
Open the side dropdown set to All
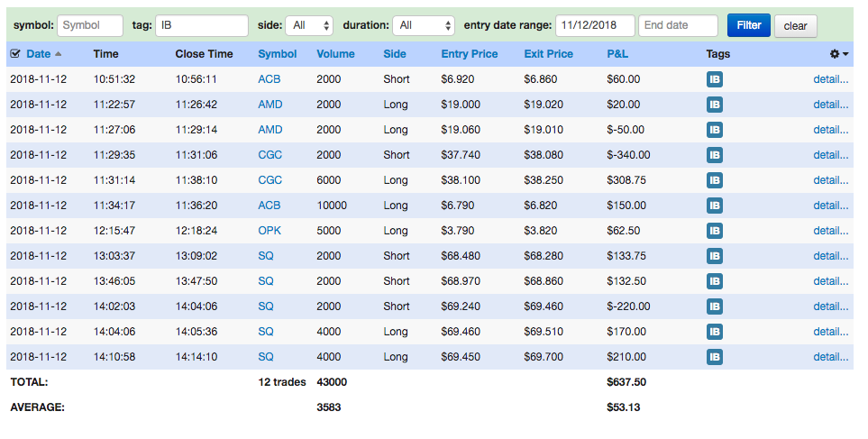tap(309, 25)
